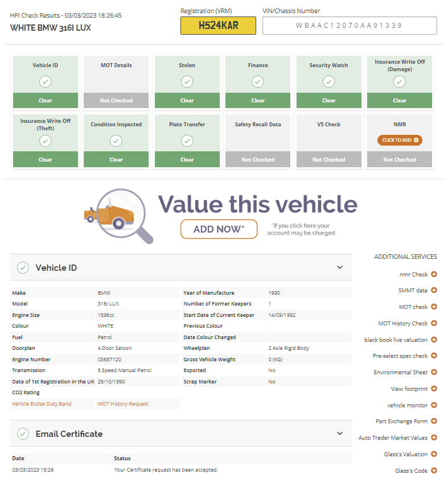Click the plus icon beside vehicle monitor
The height and width of the screenshot is (479, 448).
(434, 405)
